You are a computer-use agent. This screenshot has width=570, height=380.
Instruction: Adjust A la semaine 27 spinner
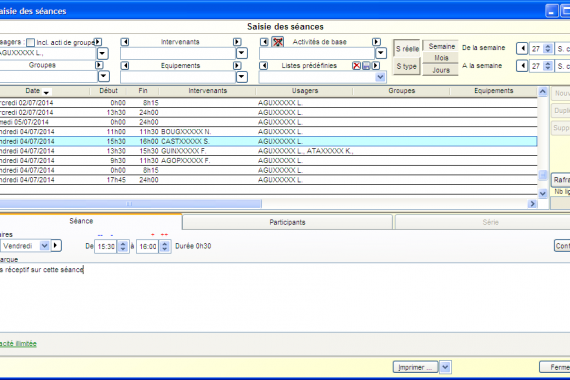(548, 66)
